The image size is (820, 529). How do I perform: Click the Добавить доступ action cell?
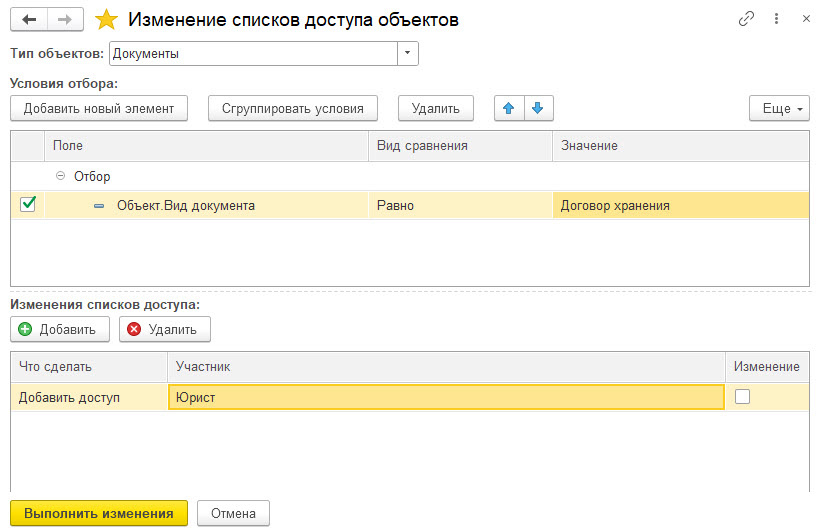(89, 397)
